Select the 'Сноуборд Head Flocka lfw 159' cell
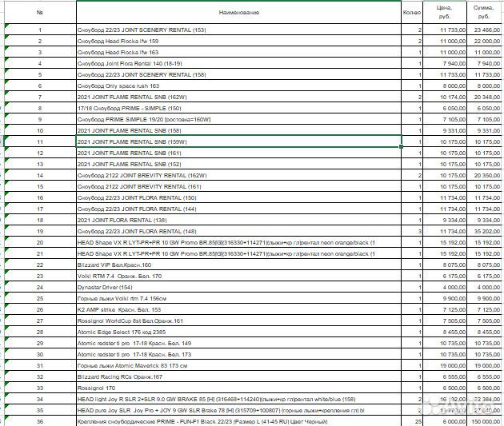This screenshot has height=426, width=504. pos(238,40)
